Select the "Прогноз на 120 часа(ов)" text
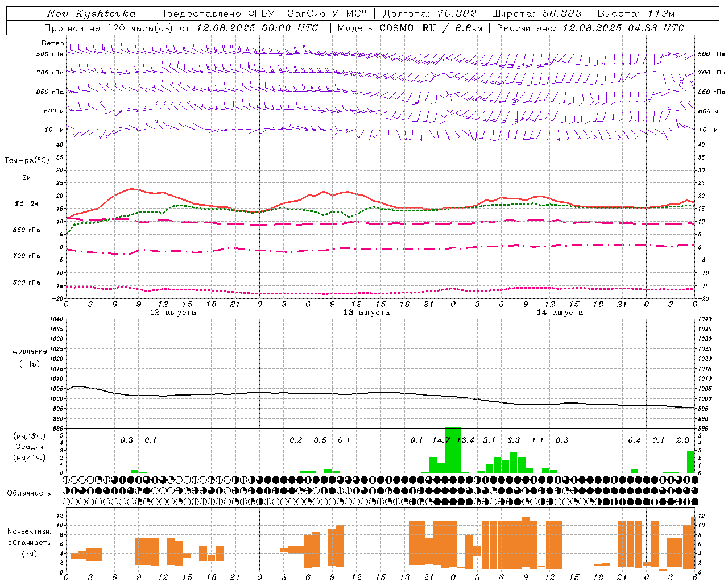This screenshot has height=582, width=728. (x=109, y=28)
